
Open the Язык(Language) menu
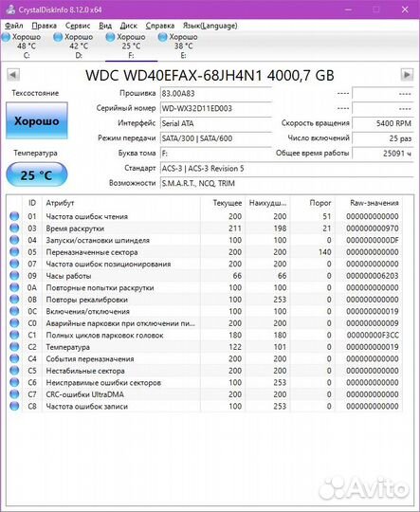(210, 26)
